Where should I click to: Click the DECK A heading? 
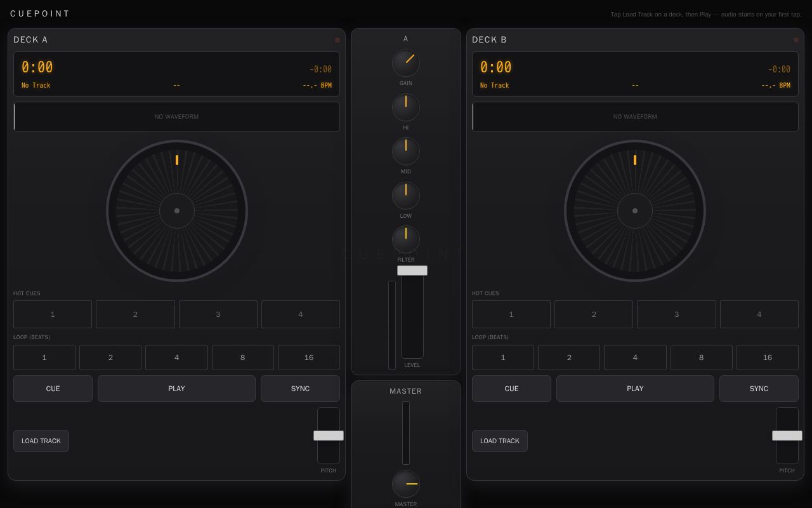click(30, 39)
